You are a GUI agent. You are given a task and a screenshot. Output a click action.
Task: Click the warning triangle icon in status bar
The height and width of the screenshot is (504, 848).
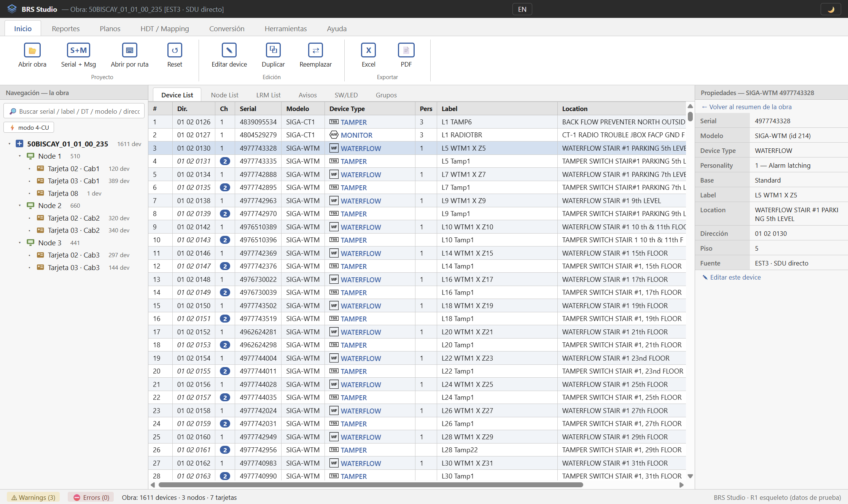[14, 498]
